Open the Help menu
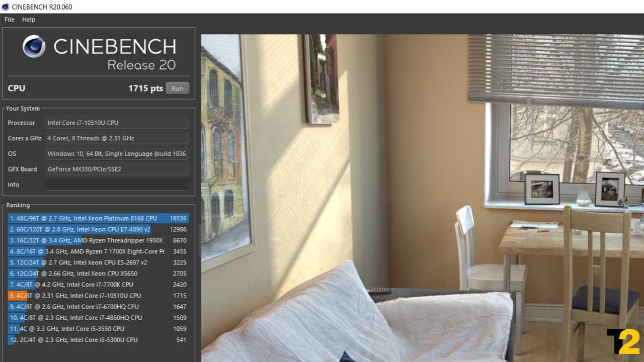 [29, 20]
